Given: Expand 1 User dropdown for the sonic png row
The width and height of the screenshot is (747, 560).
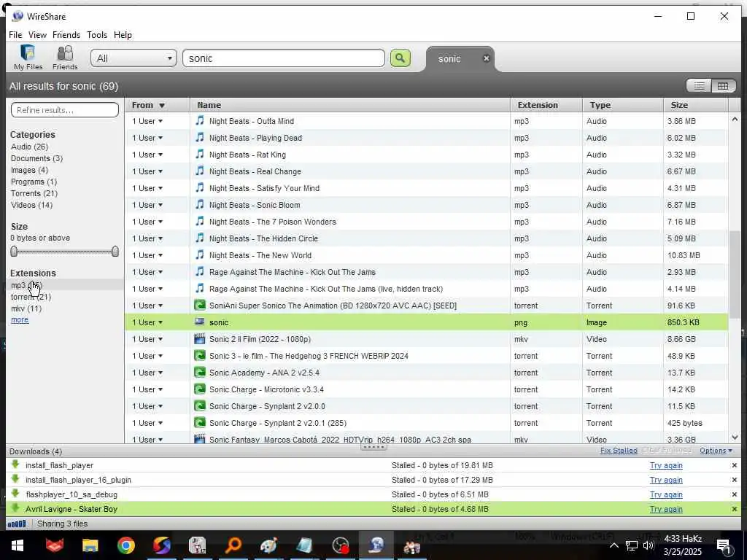Looking at the screenshot, I should [147, 322].
